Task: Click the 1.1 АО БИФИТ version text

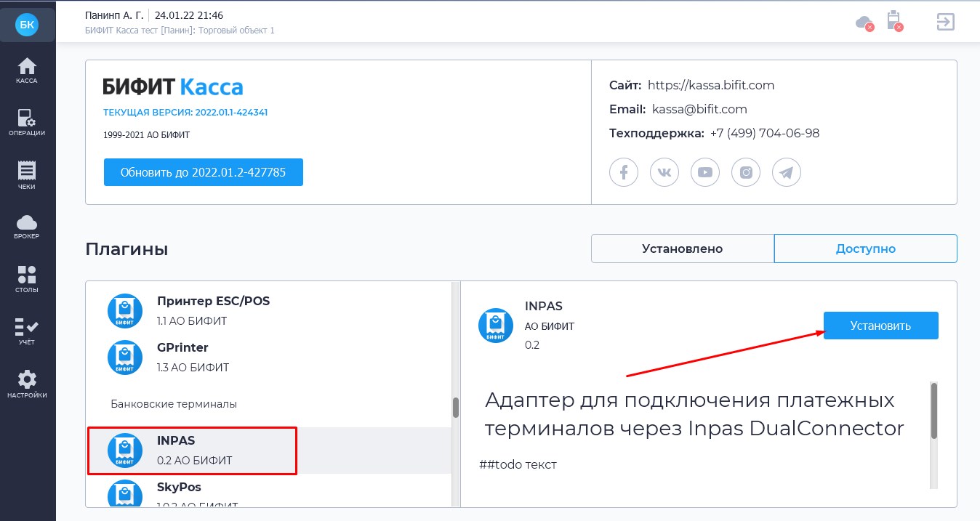Action: (192, 320)
